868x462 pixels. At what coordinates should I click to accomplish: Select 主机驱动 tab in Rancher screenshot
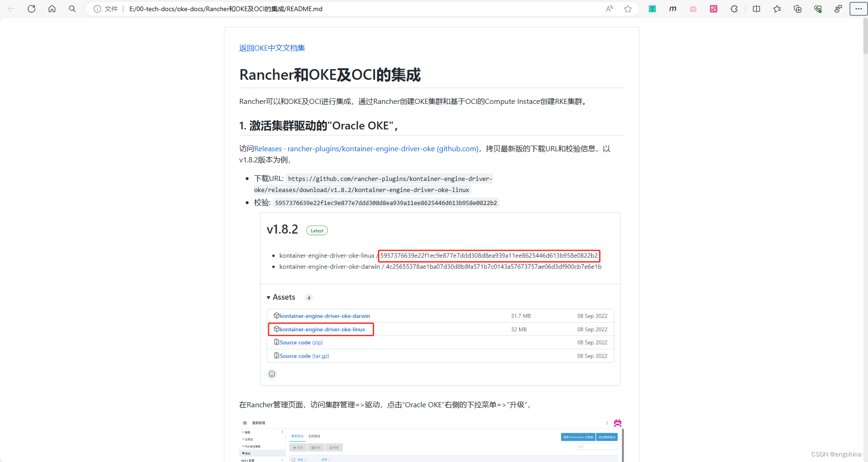[314, 436]
